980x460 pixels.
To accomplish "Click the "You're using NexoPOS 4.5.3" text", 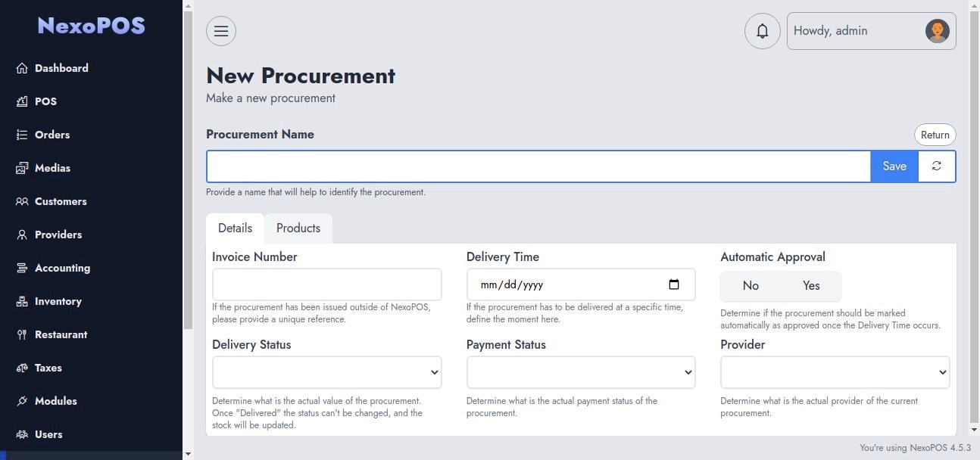I will point(915,448).
